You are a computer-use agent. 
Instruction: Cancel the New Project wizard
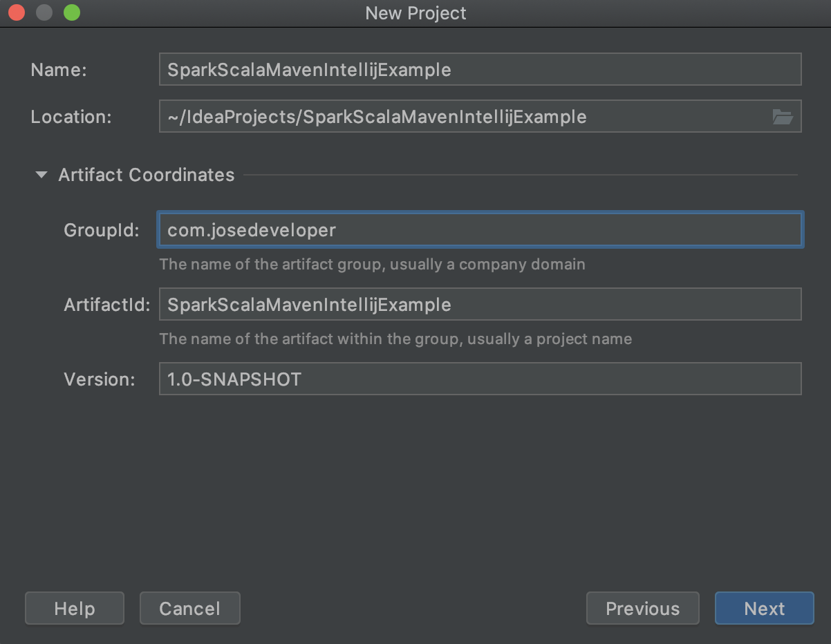[189, 609]
